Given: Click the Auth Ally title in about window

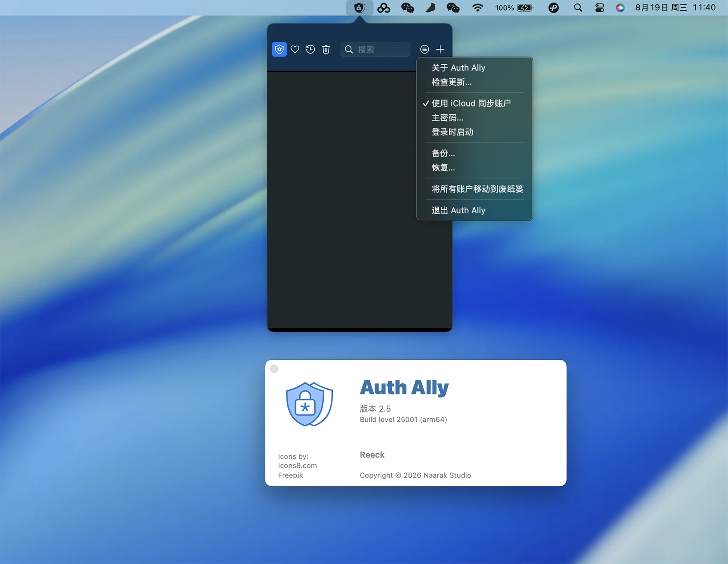Looking at the screenshot, I should pyautogui.click(x=404, y=388).
